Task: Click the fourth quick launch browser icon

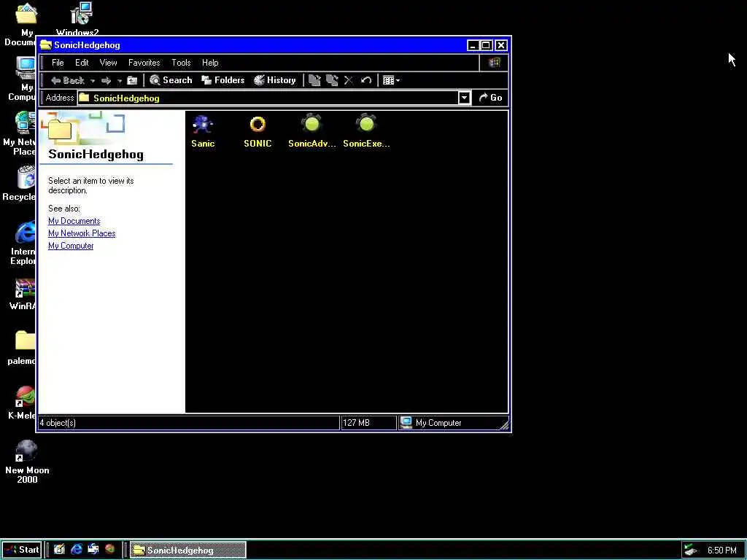Action: [110, 550]
